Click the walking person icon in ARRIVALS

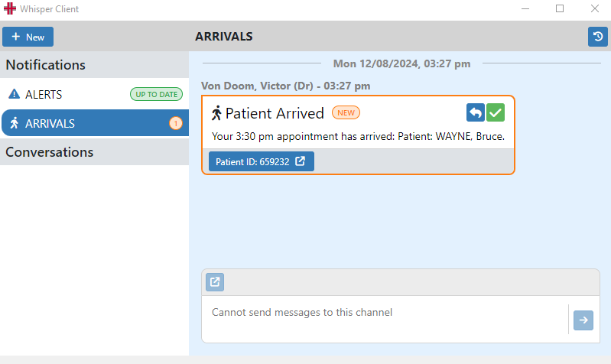pyautogui.click(x=15, y=123)
